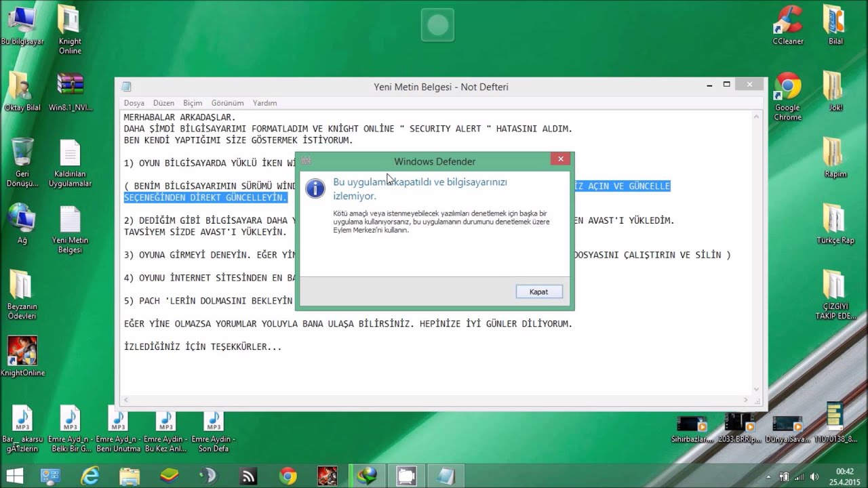Select the 11070138_8... file on desktop

pyautogui.click(x=835, y=423)
